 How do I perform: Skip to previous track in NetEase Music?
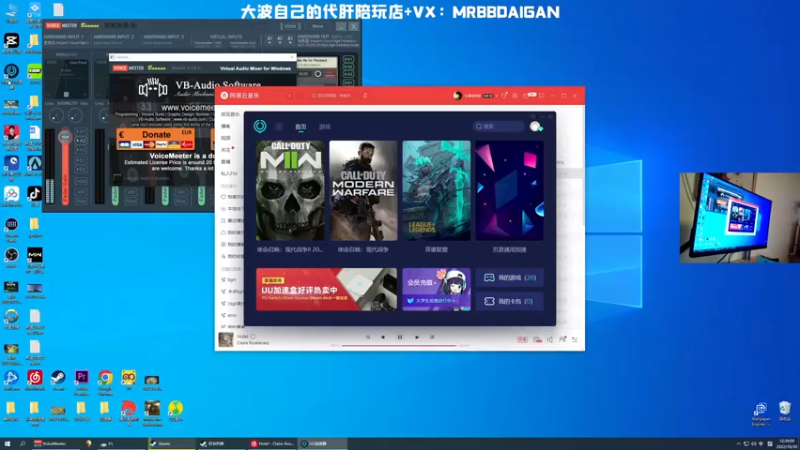383,337
